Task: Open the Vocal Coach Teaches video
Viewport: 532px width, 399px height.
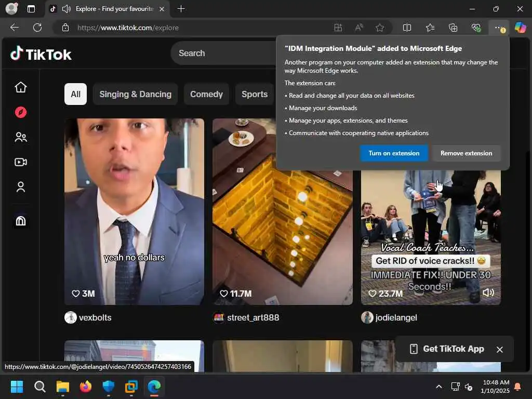Action: 431,237
